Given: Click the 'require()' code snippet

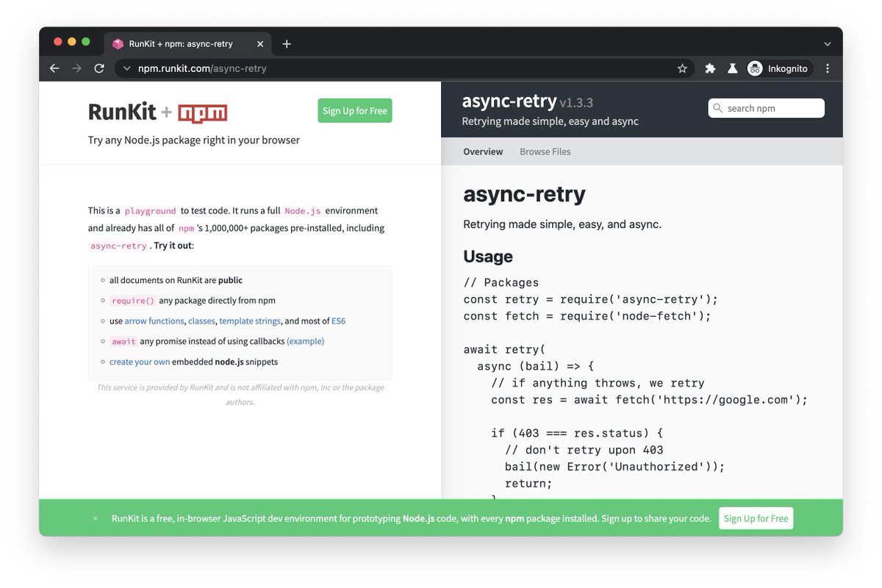Looking at the screenshot, I should point(133,301).
